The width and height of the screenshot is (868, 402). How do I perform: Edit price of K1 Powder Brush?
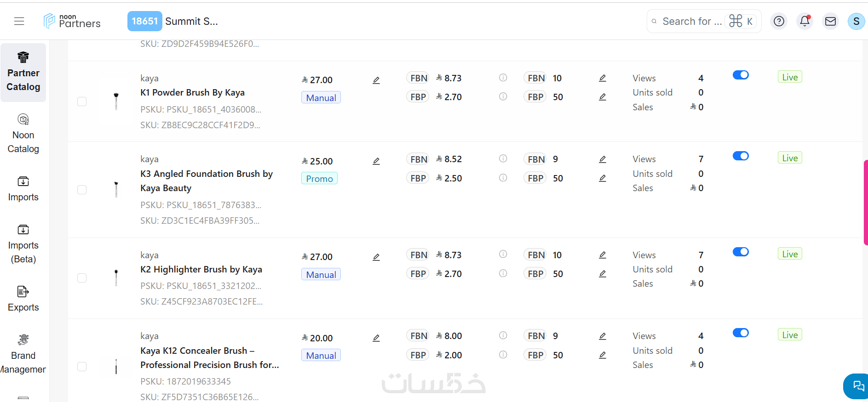(x=376, y=80)
